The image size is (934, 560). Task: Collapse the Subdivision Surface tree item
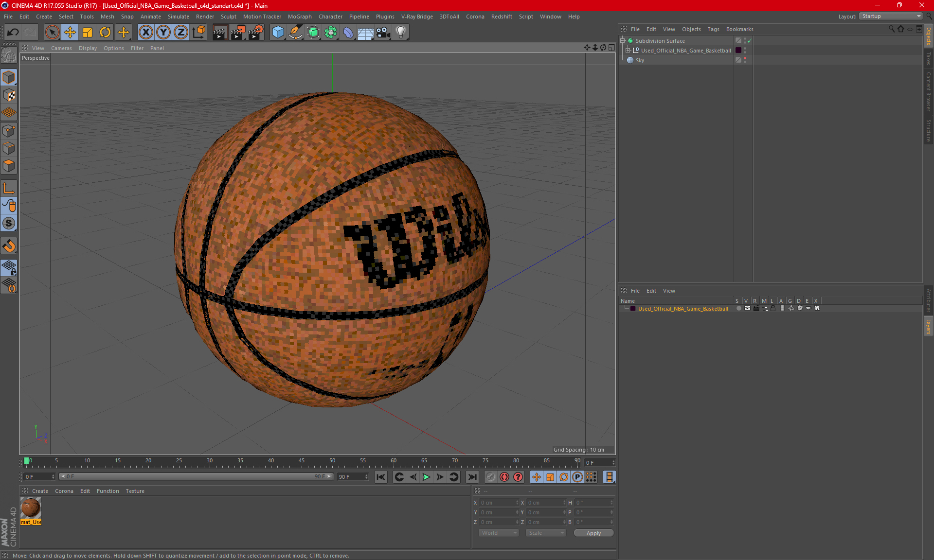[623, 41]
